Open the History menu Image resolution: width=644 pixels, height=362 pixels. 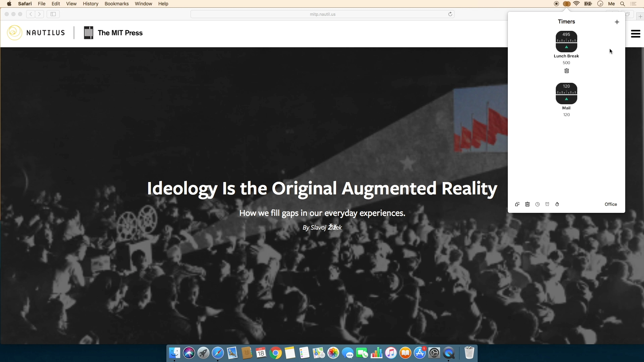pos(91,4)
